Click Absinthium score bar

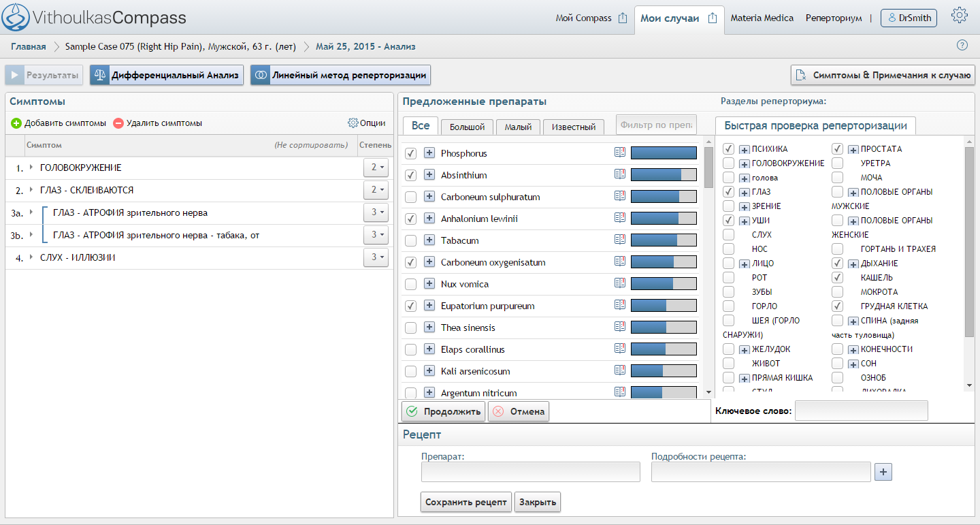click(664, 175)
